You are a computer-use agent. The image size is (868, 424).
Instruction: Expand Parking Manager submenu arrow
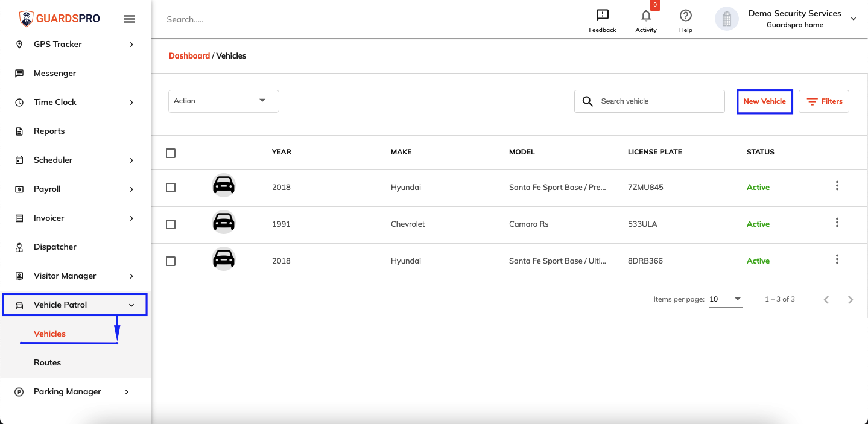click(x=127, y=392)
